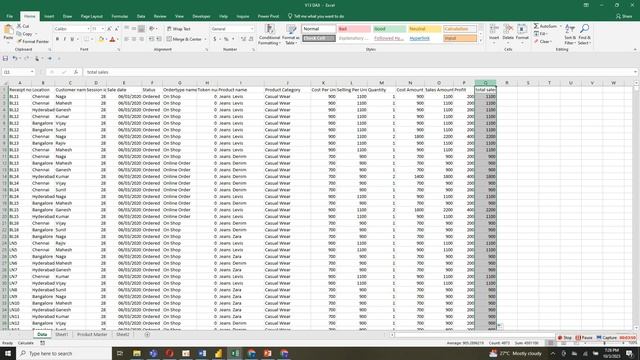Add a new sheet with the plus button

(x=147, y=334)
